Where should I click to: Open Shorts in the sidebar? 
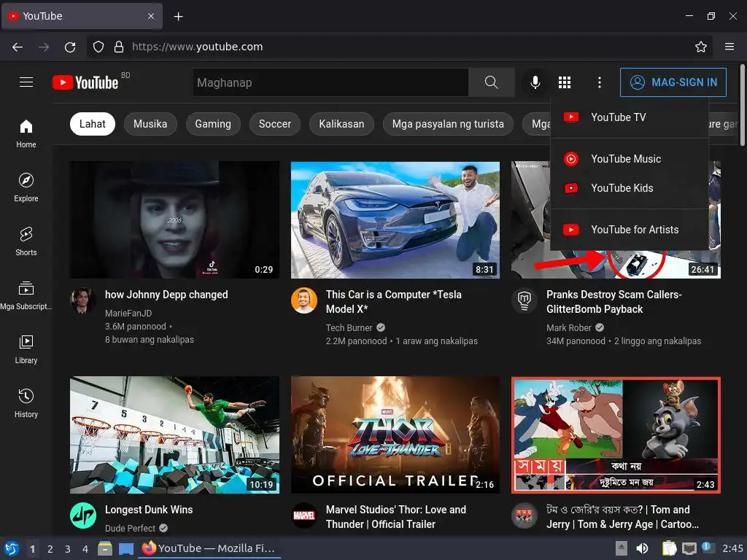(x=26, y=241)
